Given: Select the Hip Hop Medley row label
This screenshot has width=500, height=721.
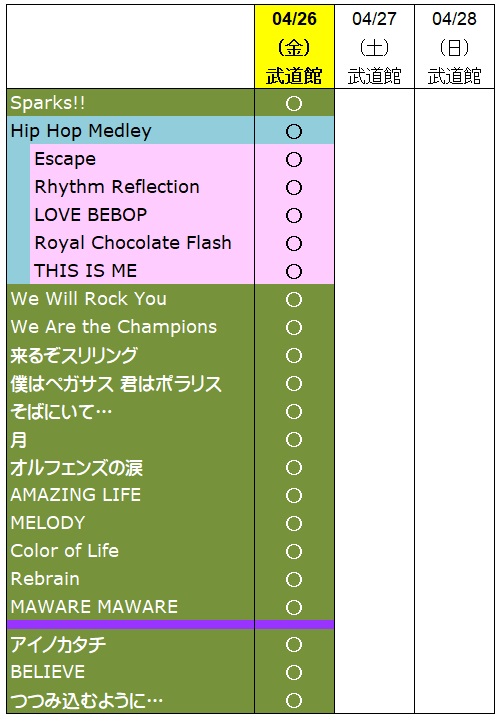Looking at the screenshot, I should coord(131,131).
